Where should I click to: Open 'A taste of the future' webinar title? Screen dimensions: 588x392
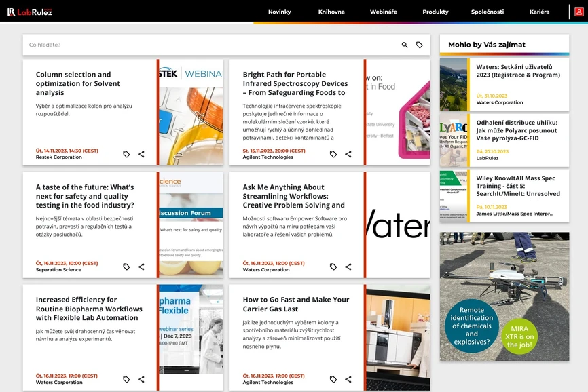coord(85,195)
